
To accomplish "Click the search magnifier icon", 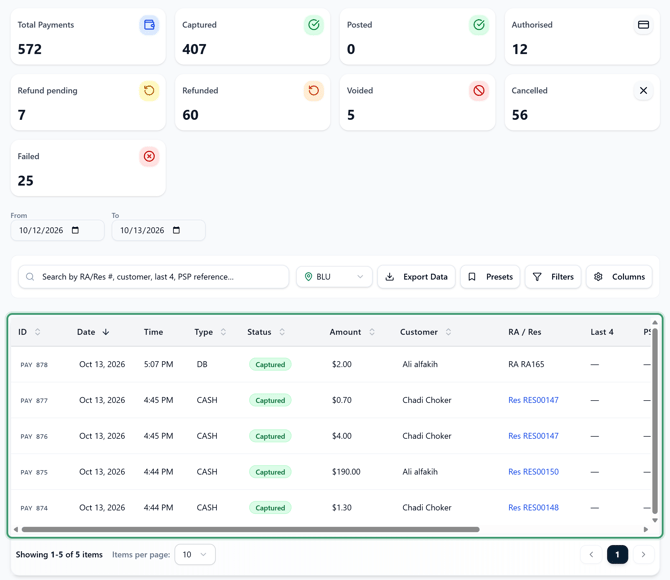I will pyautogui.click(x=30, y=277).
